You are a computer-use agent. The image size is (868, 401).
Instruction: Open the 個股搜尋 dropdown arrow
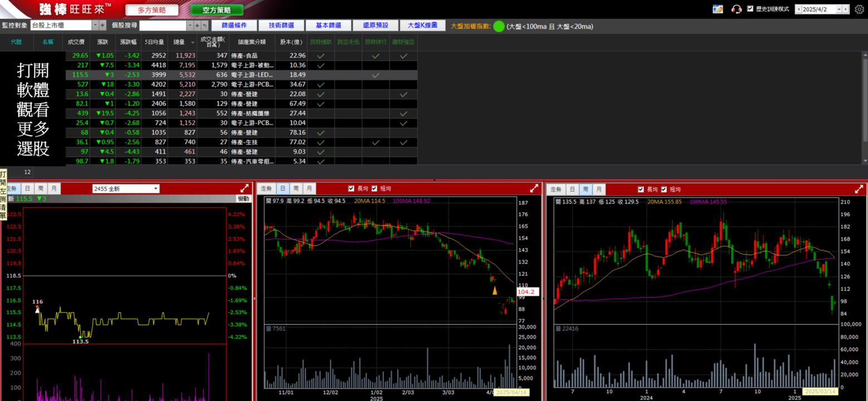coord(190,26)
